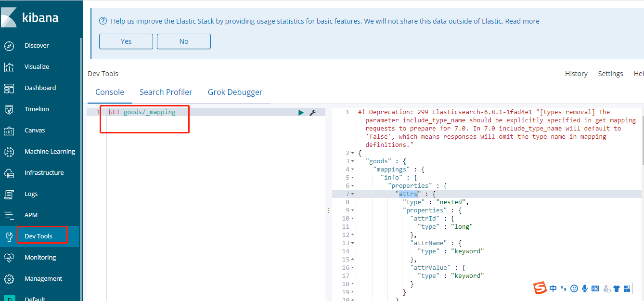Collapse the "attrName" block at line 13
The height and width of the screenshot is (301, 644).
[x=353, y=243]
